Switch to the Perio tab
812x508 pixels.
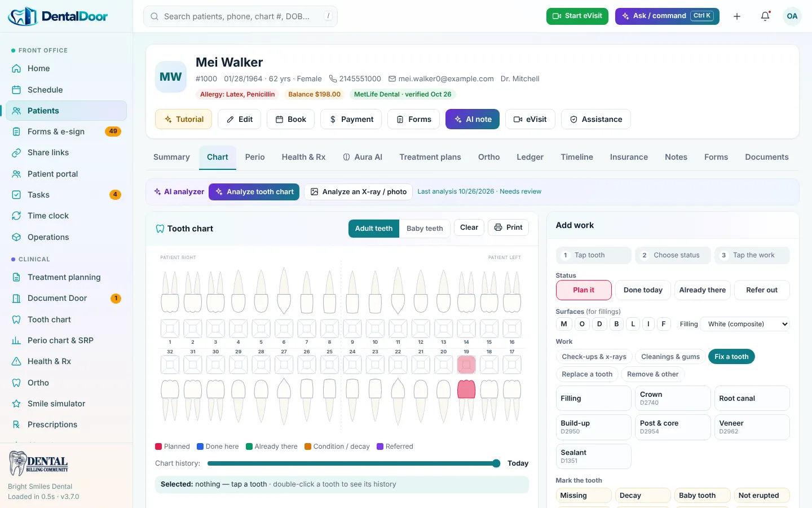pyautogui.click(x=255, y=157)
